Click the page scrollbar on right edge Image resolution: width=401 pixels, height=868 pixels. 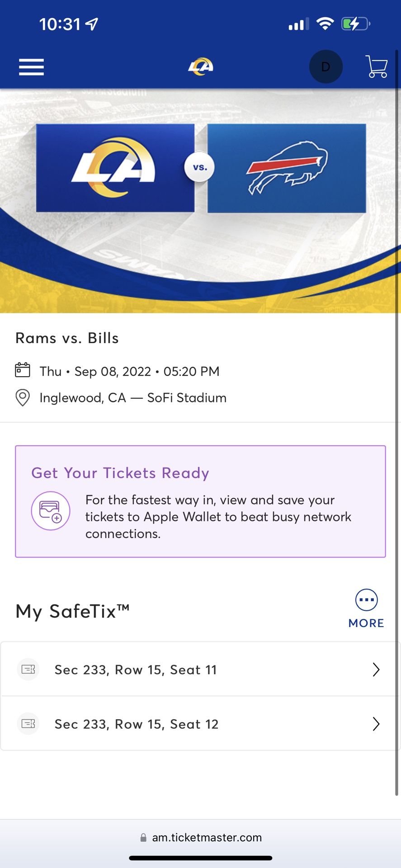[397, 407]
